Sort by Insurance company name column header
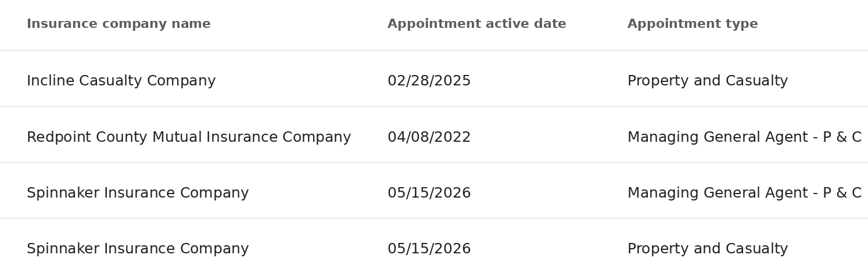The image size is (868, 265). [119, 24]
